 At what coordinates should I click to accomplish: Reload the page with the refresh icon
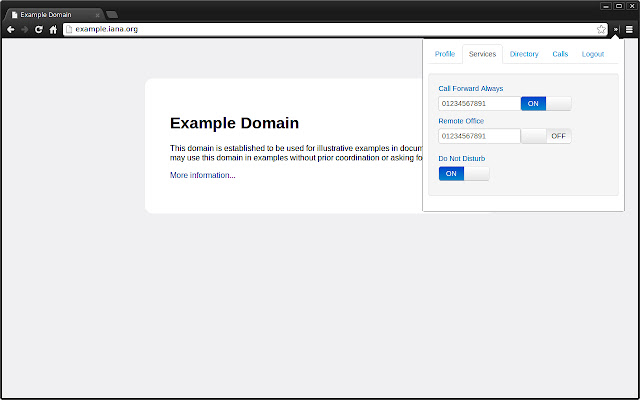pos(38,29)
